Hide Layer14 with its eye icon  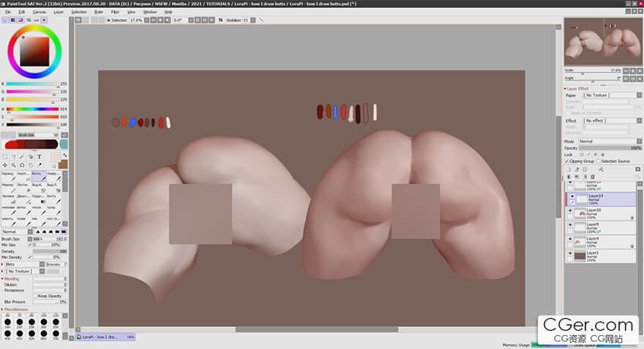point(572,196)
